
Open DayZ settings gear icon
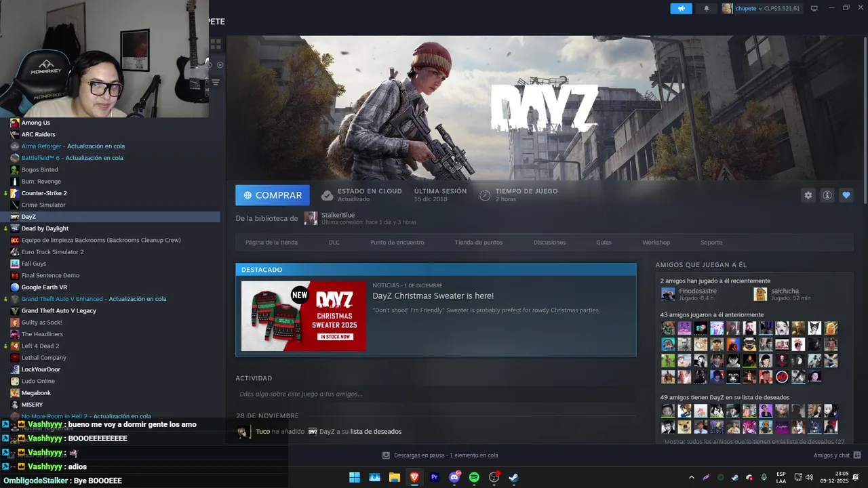pos(808,195)
